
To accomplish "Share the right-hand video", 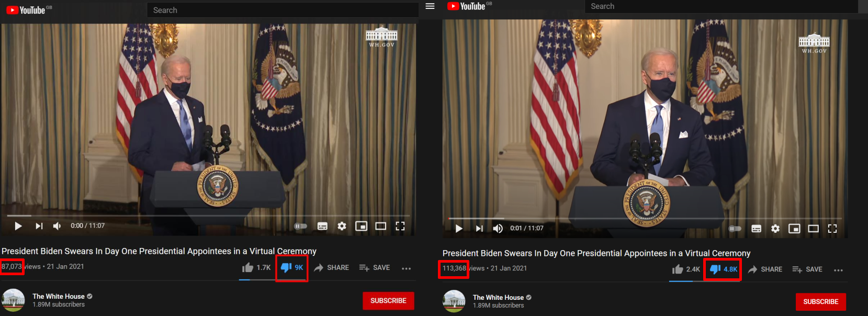I will (x=765, y=269).
